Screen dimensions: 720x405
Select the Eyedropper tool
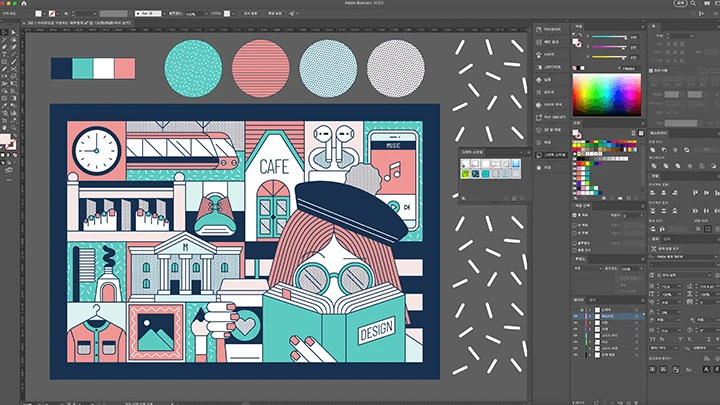(4, 106)
